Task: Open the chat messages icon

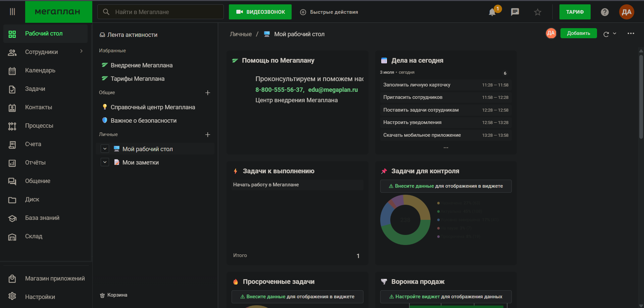Action: [x=515, y=12]
